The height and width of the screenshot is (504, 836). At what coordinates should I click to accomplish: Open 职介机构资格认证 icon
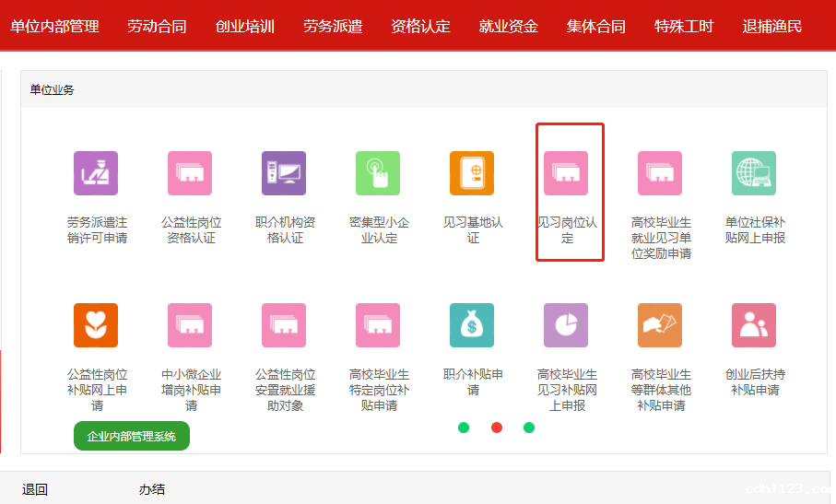pos(284,173)
